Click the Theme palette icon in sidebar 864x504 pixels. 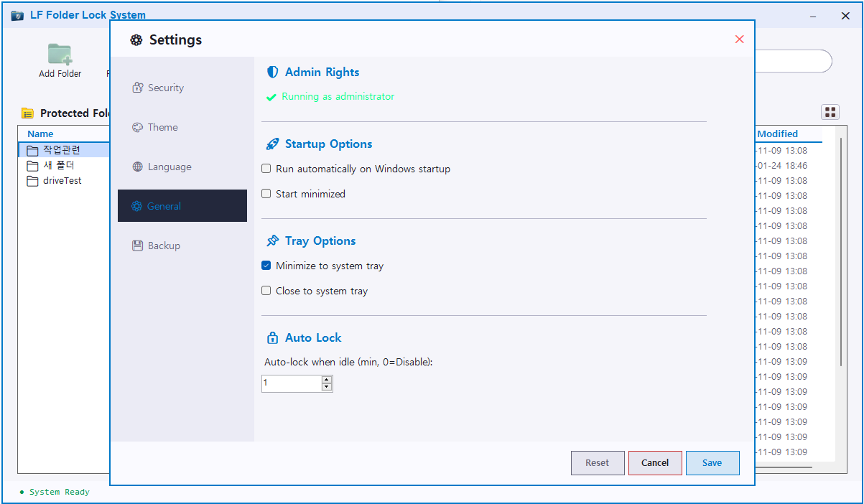click(137, 127)
